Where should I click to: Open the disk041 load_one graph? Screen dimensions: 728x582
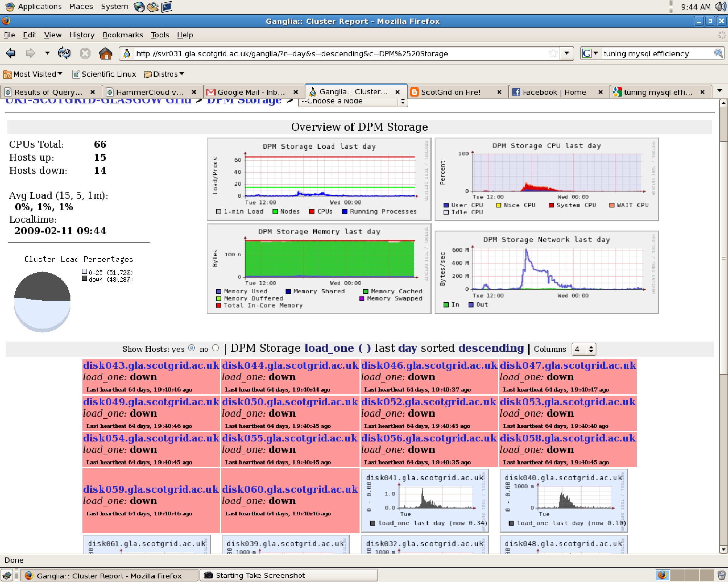pos(425,500)
